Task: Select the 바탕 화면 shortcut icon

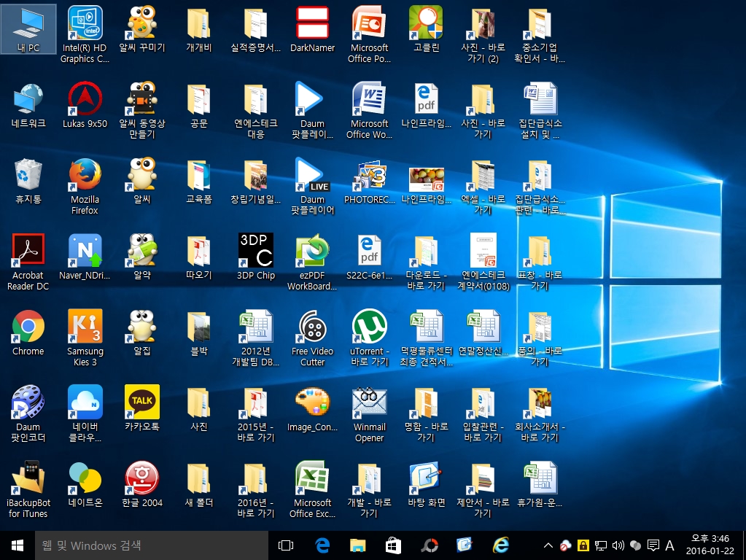Action: pyautogui.click(x=426, y=484)
